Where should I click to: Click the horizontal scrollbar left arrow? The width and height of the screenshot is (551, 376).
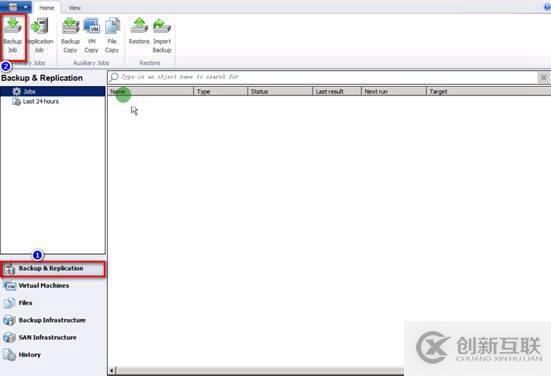(x=112, y=370)
